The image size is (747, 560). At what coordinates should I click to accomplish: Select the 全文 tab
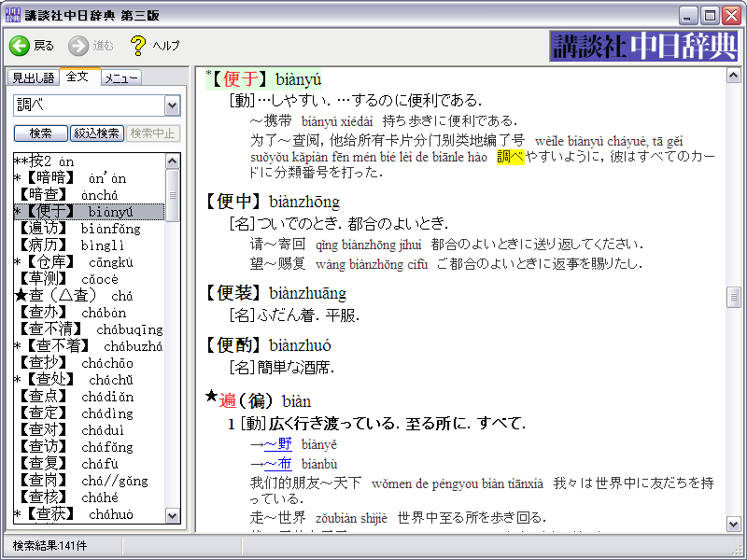point(78,77)
